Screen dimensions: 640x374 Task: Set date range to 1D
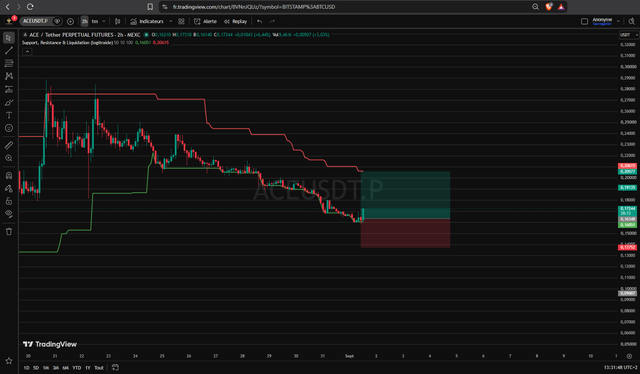pos(27,368)
